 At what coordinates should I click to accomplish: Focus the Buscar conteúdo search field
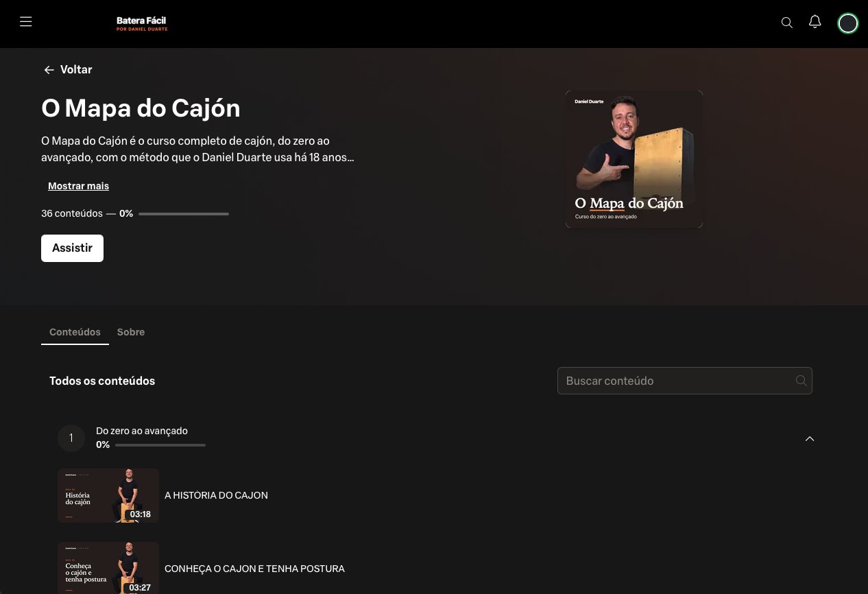coord(684,381)
